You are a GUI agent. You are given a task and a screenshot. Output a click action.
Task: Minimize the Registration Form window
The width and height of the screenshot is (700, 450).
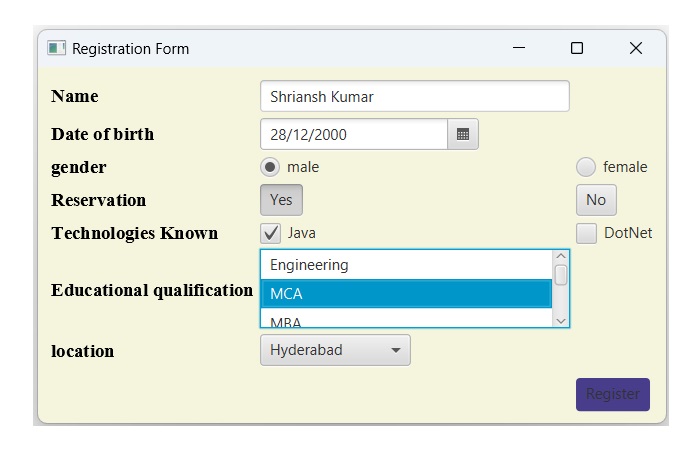518,48
